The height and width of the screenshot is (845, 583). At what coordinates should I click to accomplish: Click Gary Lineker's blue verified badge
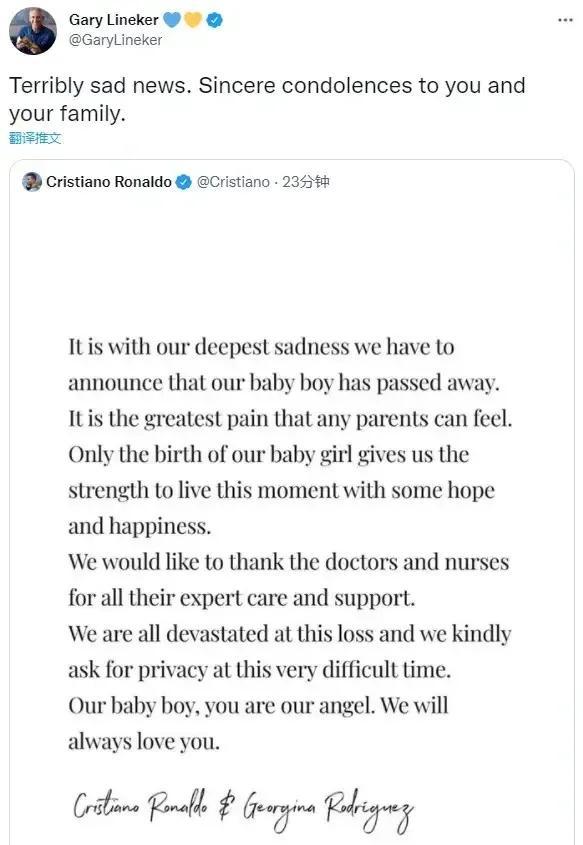click(x=214, y=20)
